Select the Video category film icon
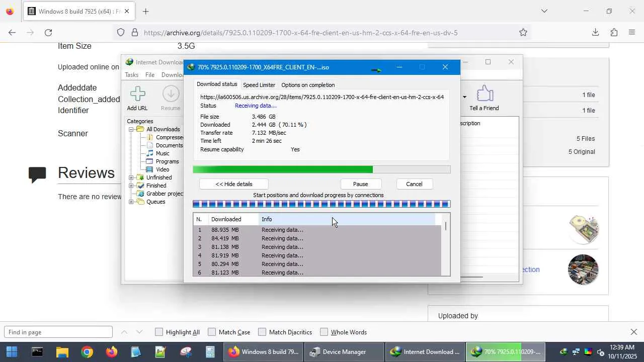 pyautogui.click(x=149, y=169)
